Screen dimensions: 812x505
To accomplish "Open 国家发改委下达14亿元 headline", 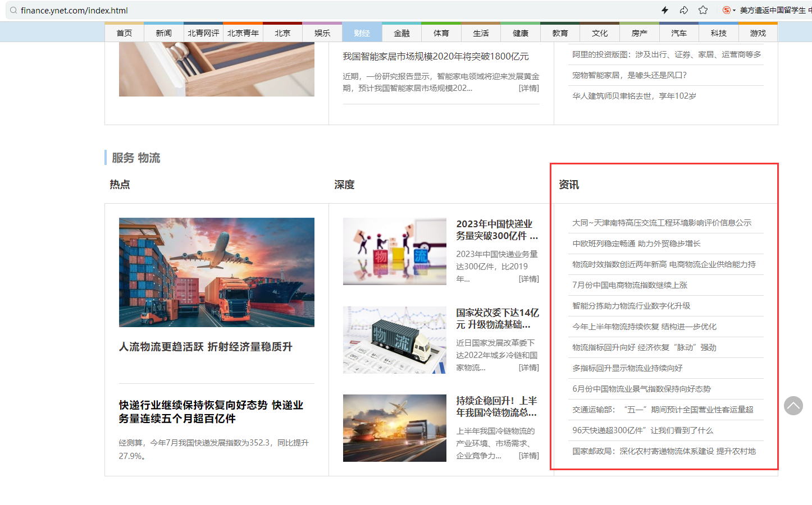I will (x=497, y=318).
